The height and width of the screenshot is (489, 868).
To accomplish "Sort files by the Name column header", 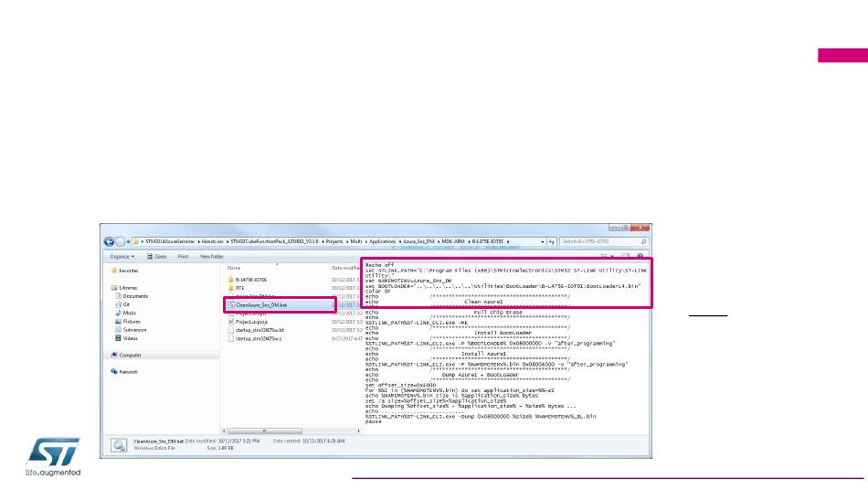I will pyautogui.click(x=234, y=268).
